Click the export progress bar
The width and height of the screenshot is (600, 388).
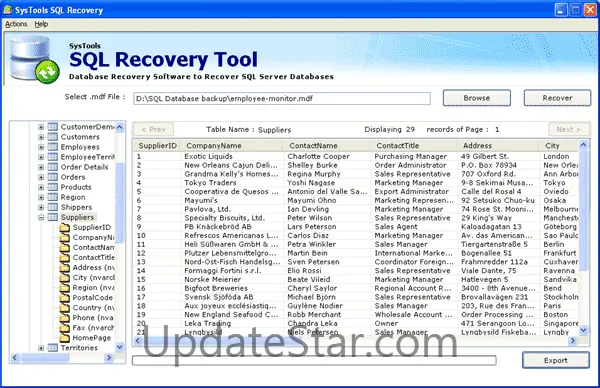point(314,360)
